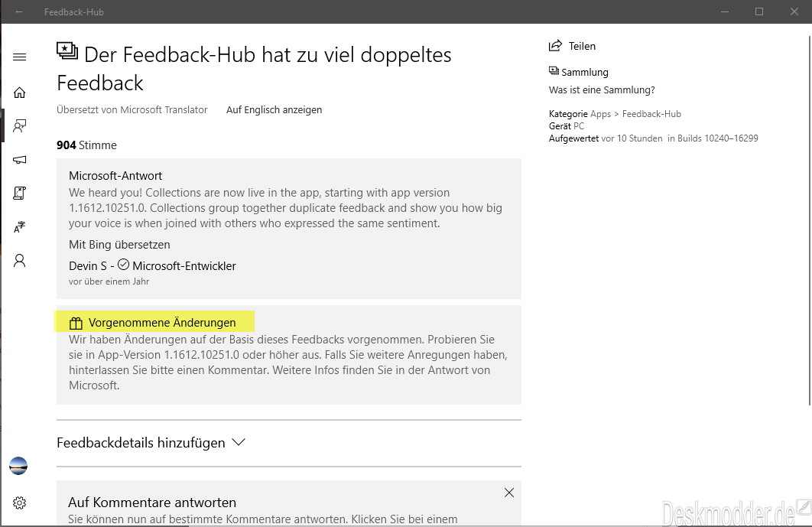812x527 pixels.
Task: Click the back arrow in title bar
Action: [19, 11]
